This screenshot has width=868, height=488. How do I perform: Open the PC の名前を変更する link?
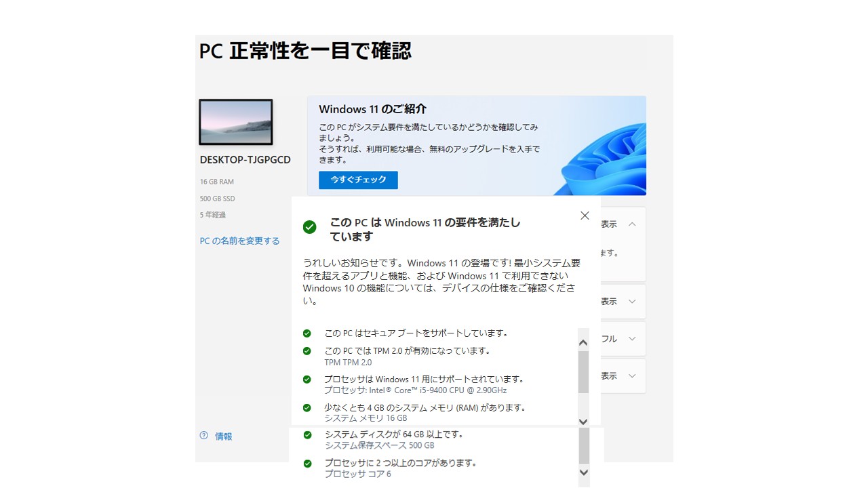(239, 241)
